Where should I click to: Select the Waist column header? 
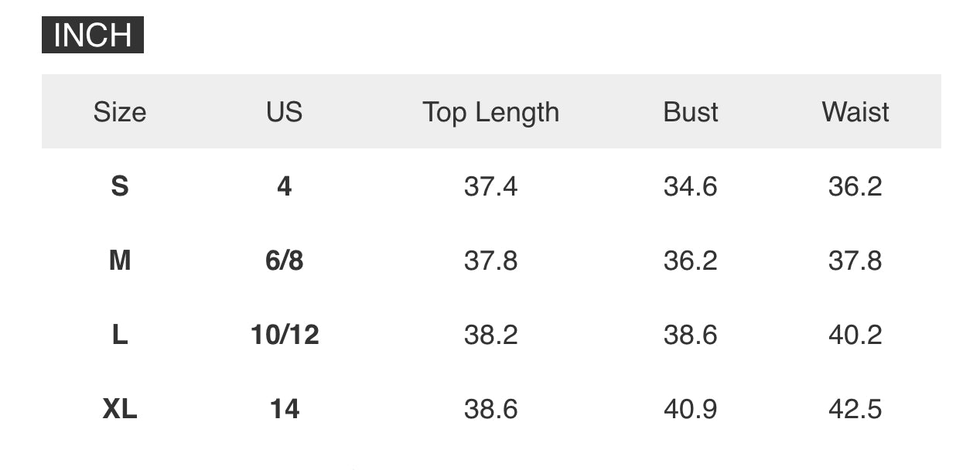(x=855, y=112)
